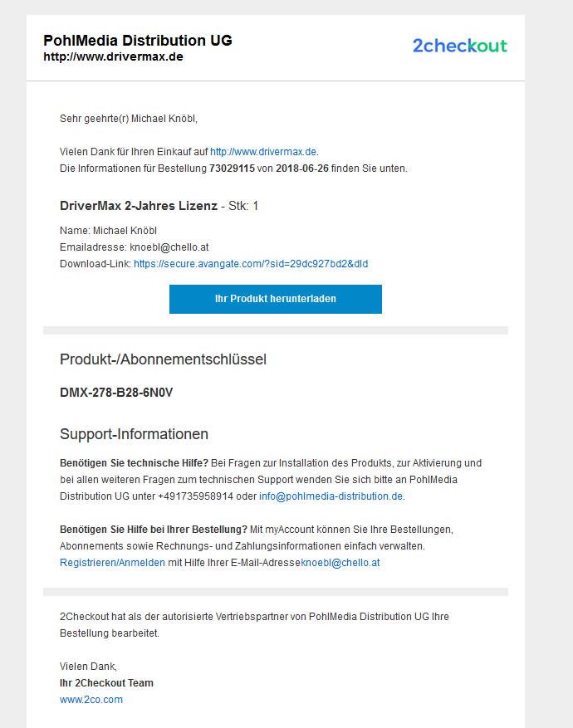Click the Ihr Produkt herunterladen button
The width and height of the screenshot is (573, 728).
click(x=276, y=299)
